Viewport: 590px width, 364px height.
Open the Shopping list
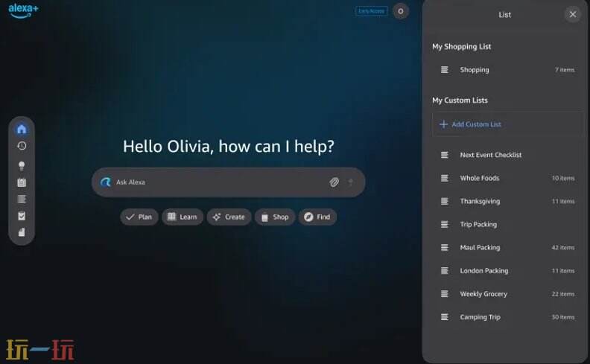pyautogui.click(x=507, y=69)
